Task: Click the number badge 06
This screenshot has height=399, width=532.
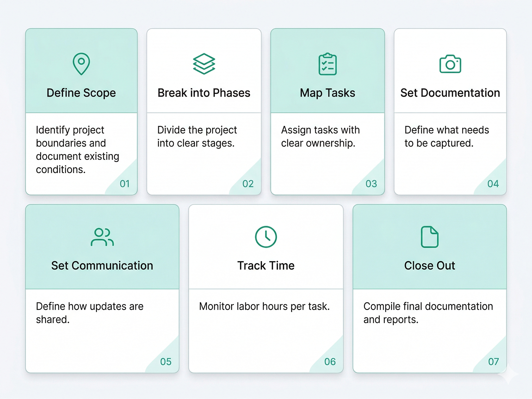Action: tap(329, 362)
